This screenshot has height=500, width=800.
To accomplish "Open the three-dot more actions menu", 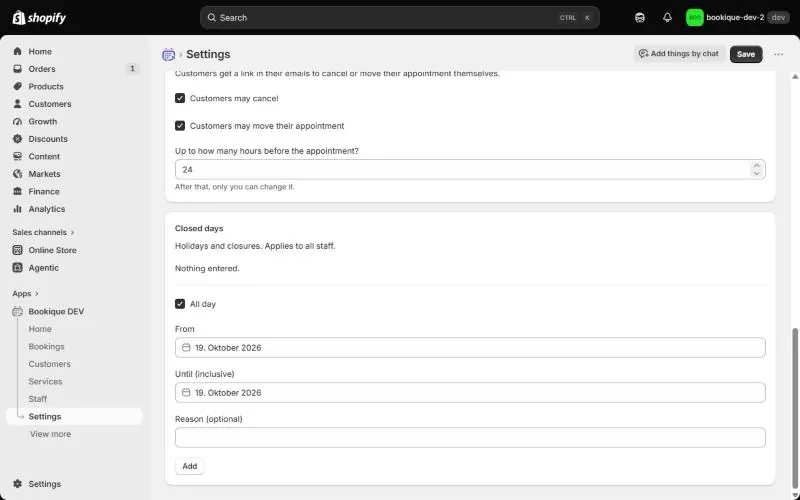I will [x=778, y=54].
